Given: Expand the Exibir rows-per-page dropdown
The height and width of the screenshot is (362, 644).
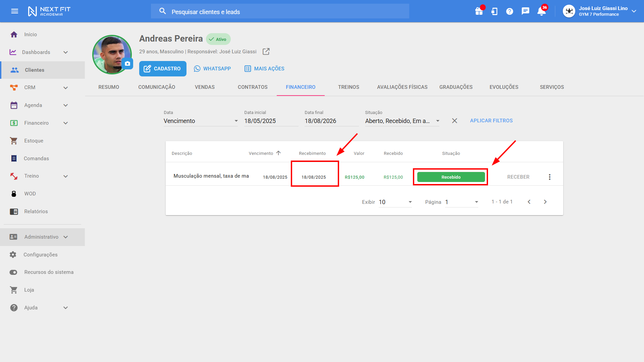Looking at the screenshot, I should [395, 202].
